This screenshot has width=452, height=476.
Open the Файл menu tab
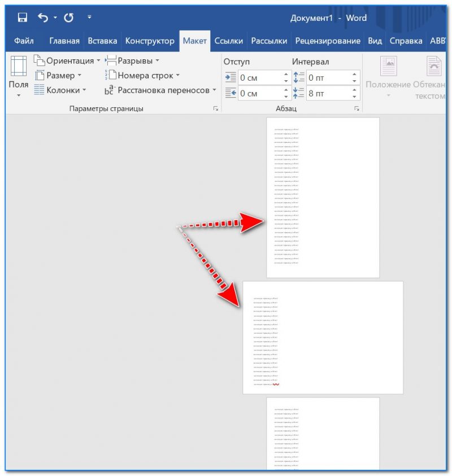coord(24,41)
